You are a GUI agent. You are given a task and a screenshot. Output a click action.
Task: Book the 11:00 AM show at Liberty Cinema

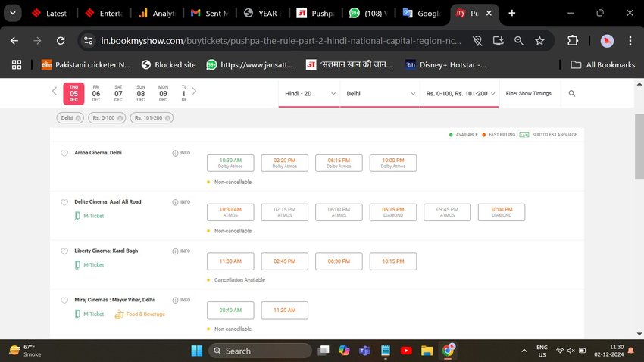pyautogui.click(x=230, y=261)
